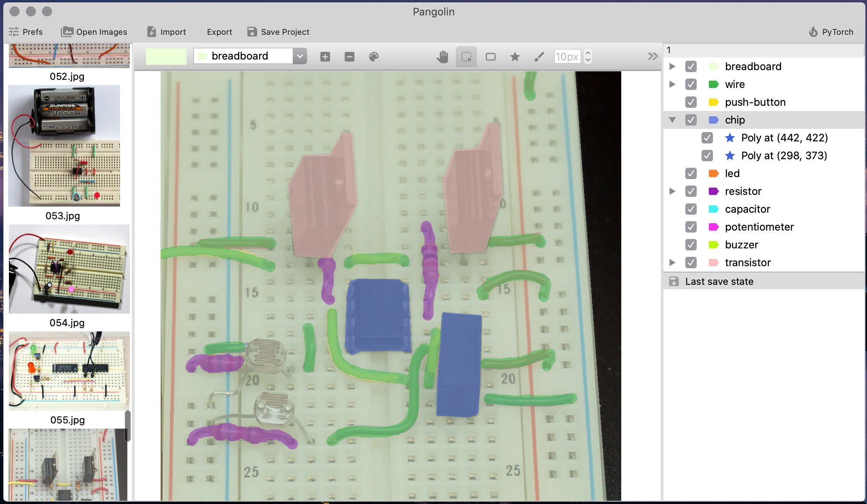Toggle visibility checkbox for led
Viewport: 867px width, 504px height.
(x=691, y=173)
